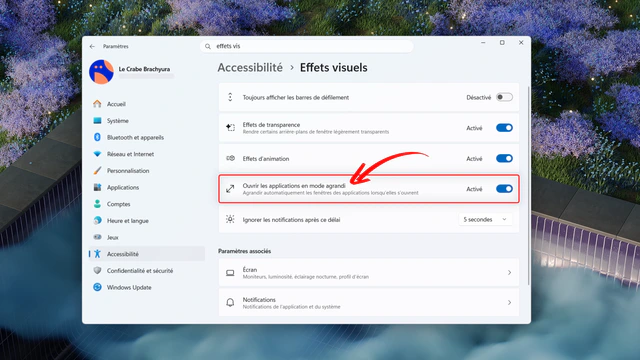Click the vertical scrollbar of settings page

pos(529,186)
